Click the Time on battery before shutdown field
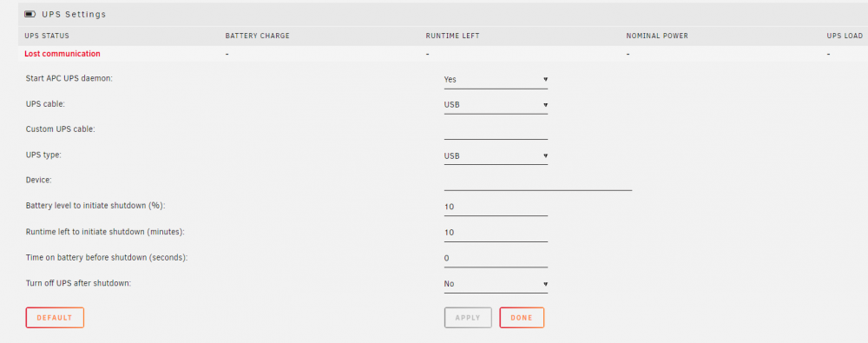868x343 pixels. tap(496, 258)
